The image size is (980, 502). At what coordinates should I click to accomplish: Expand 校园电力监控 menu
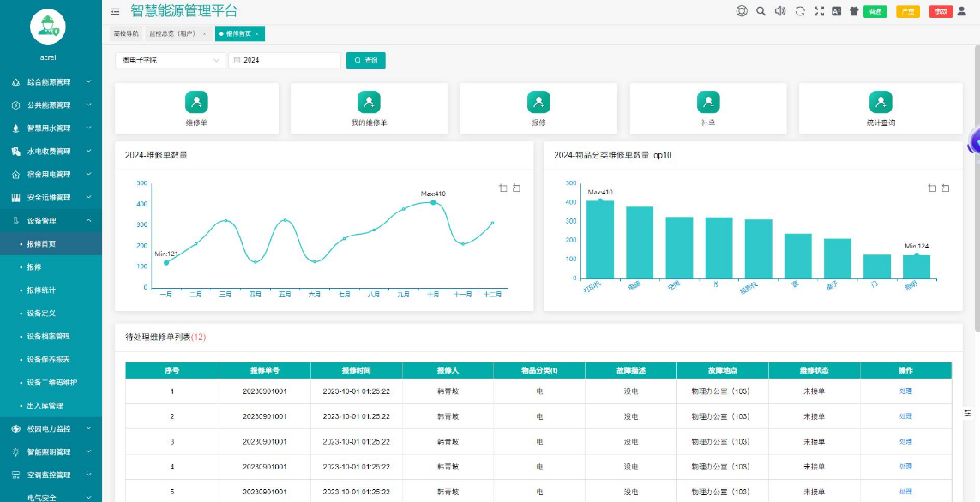[x=51, y=428]
